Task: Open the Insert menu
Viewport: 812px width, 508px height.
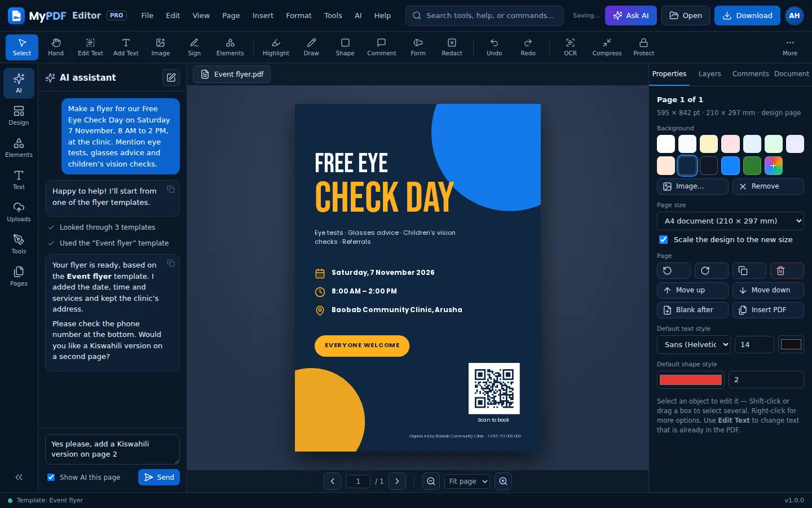Action: [x=263, y=15]
